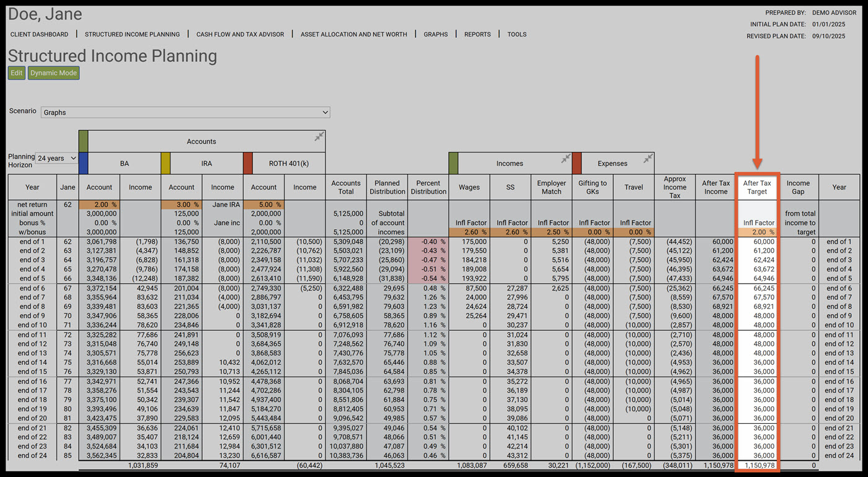Select the ROTH 401(k) net return 5.00 % field

[x=263, y=204]
